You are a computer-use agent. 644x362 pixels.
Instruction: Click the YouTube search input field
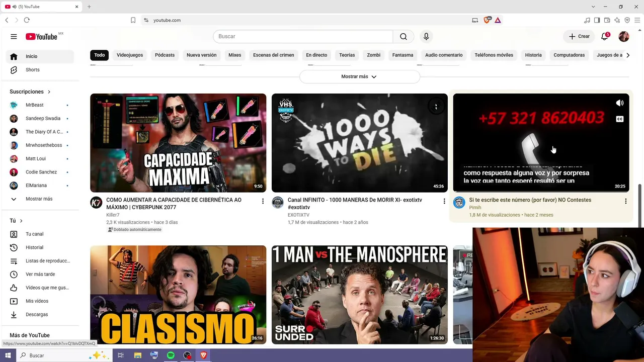point(303,37)
